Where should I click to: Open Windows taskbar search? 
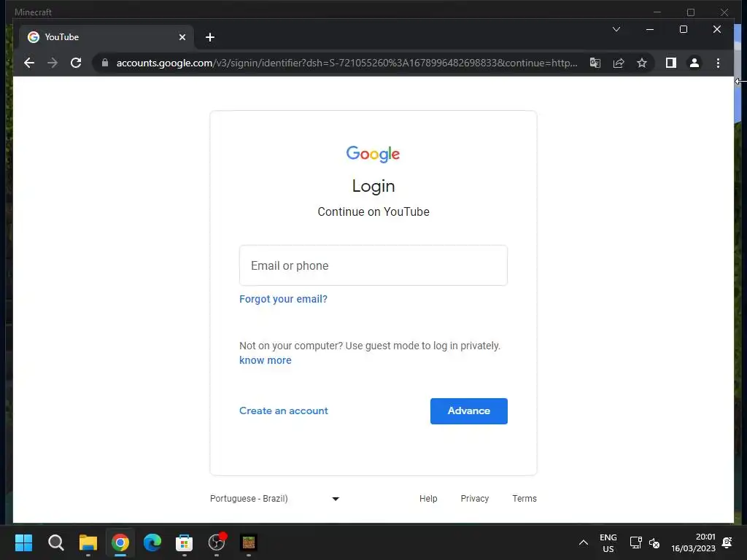tap(55, 542)
